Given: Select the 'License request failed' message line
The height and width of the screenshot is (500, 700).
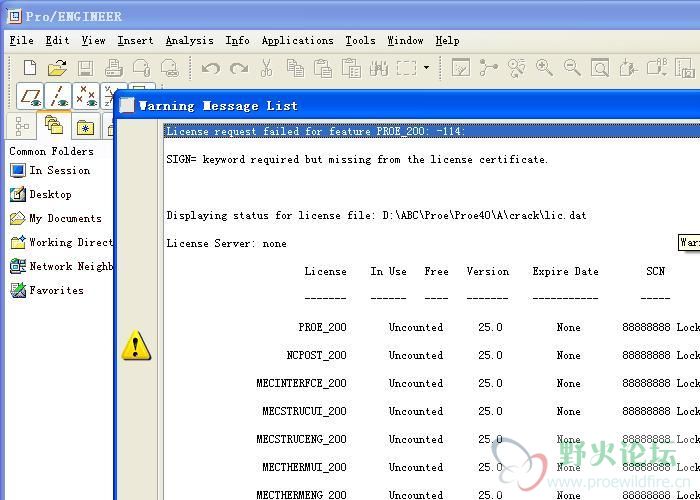Looking at the screenshot, I should 432,131.
